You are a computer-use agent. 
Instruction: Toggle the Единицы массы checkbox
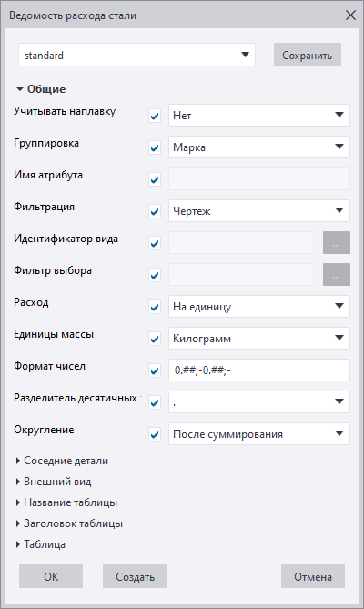155,339
